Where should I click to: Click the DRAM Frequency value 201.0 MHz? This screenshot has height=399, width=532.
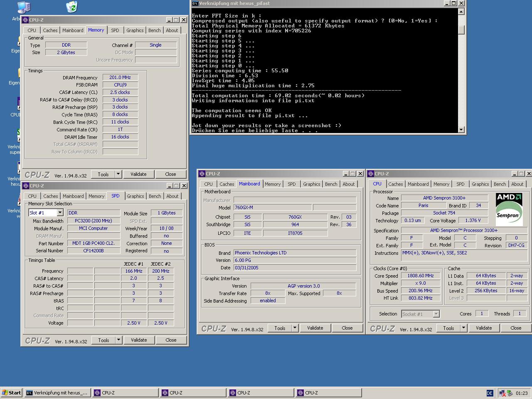[x=120, y=77]
